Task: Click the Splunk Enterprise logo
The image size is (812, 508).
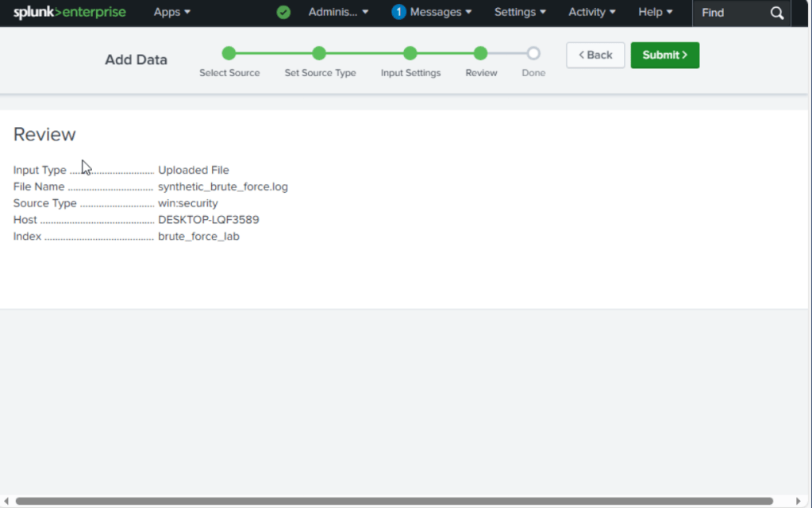Action: pos(69,13)
